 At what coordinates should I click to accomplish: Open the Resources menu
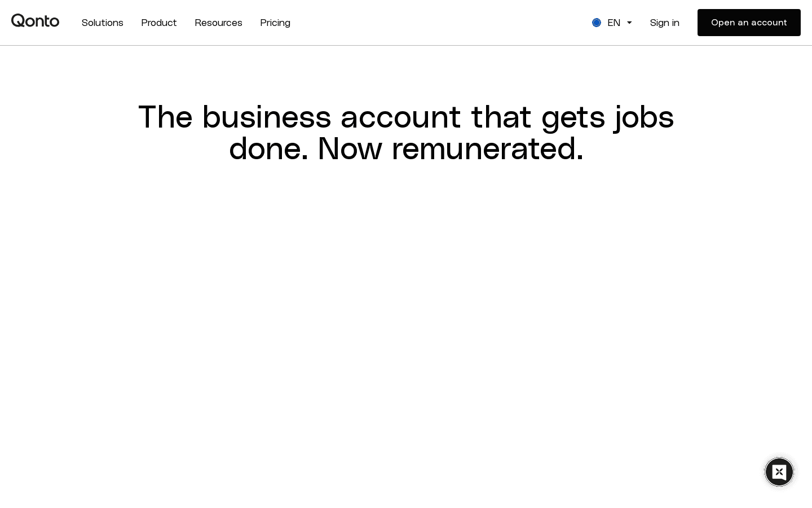[218, 23]
